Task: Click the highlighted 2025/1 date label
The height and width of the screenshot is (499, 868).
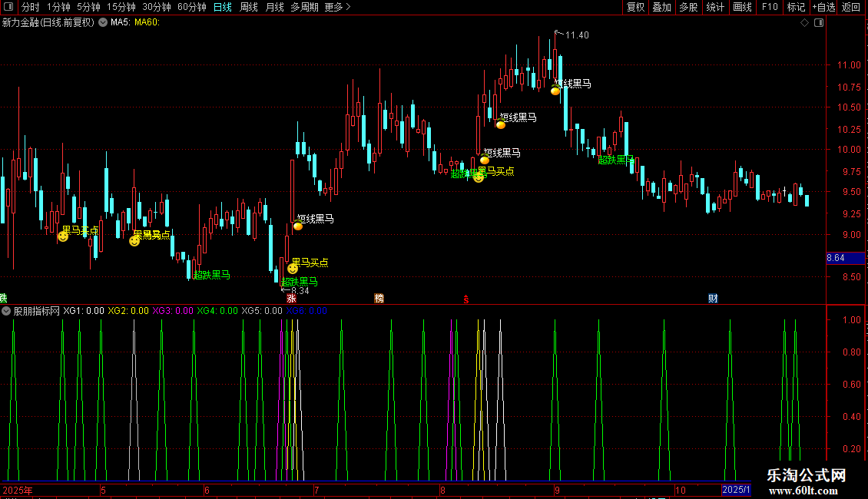Action: coord(736,490)
